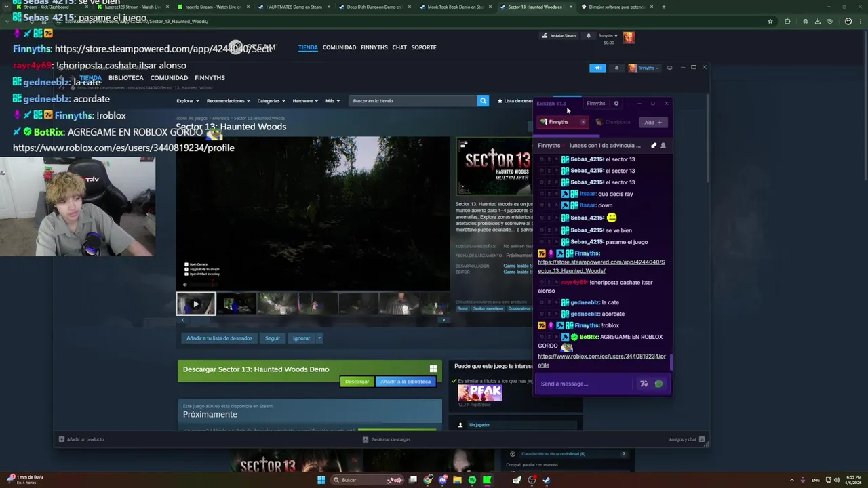Open the Kick emote picker in KickTalk

(658, 384)
